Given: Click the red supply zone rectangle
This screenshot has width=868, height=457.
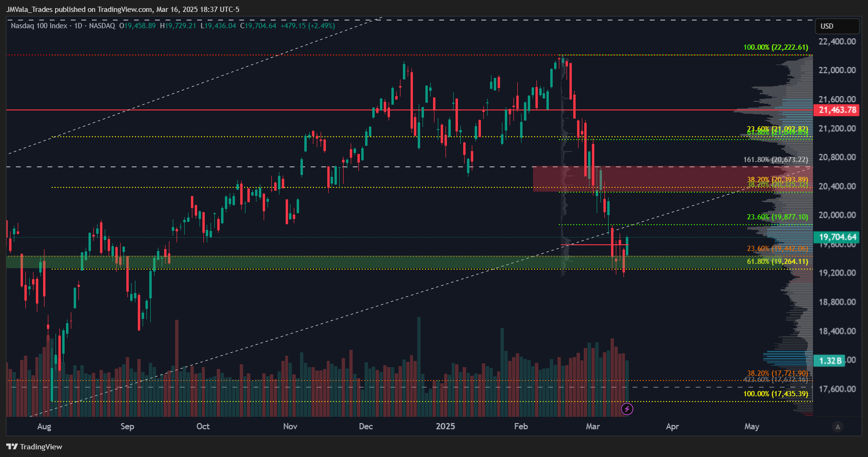Looking at the screenshot, I should (672, 179).
